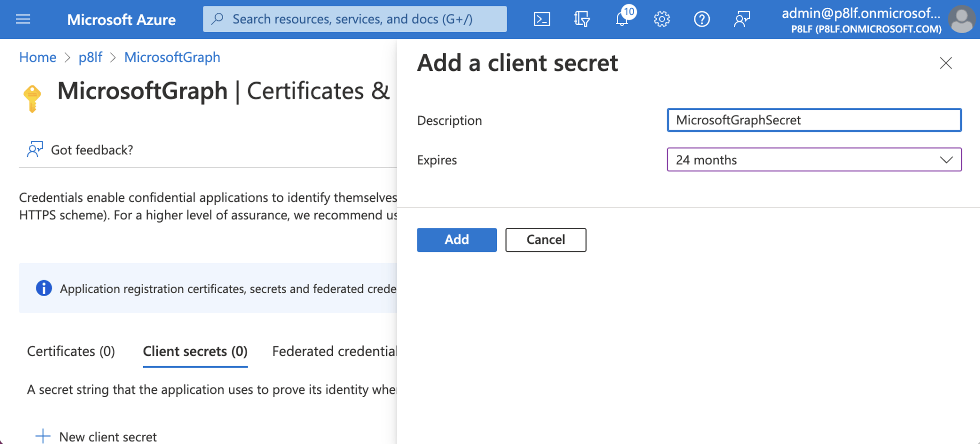The height and width of the screenshot is (444, 980).
Task: Close the Add a client secret panel
Action: coord(946,63)
